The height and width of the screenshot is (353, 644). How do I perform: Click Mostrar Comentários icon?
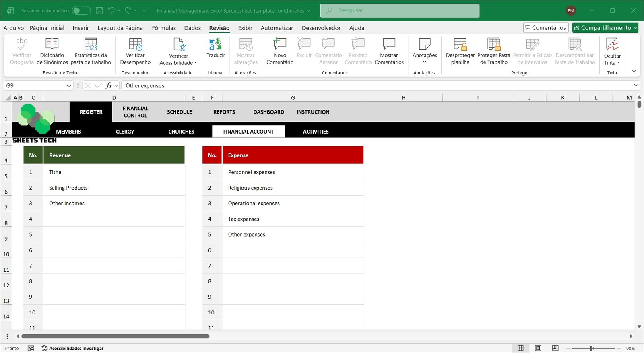(389, 44)
